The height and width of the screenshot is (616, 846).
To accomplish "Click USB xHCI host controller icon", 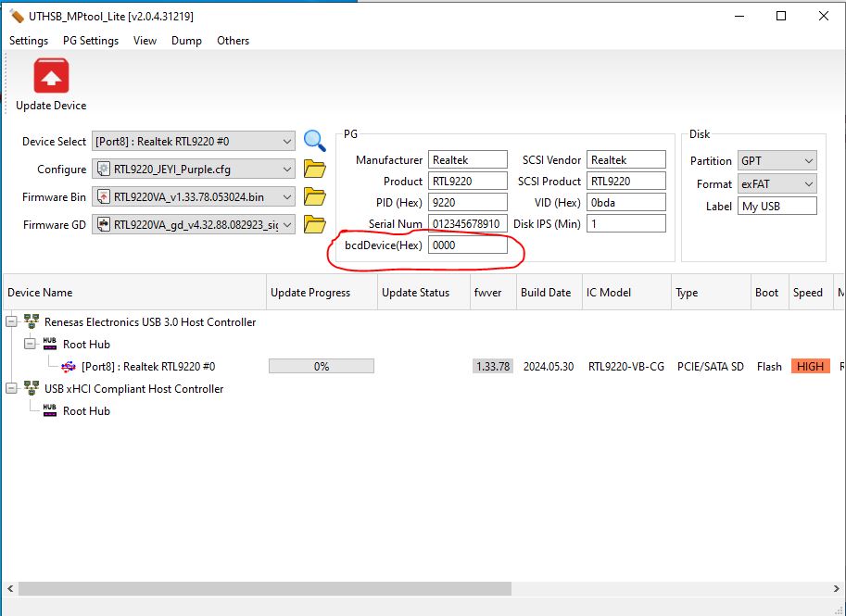I will pos(32,388).
